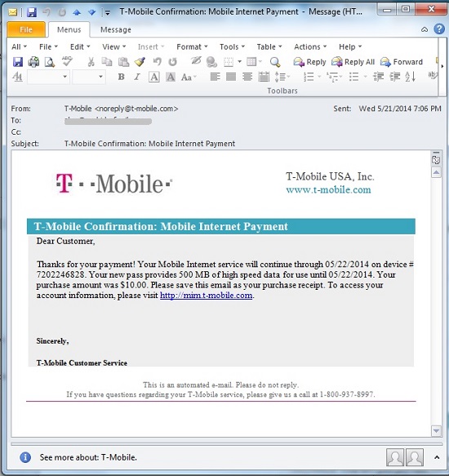
Task: Click the Forward button
Action: [402, 62]
